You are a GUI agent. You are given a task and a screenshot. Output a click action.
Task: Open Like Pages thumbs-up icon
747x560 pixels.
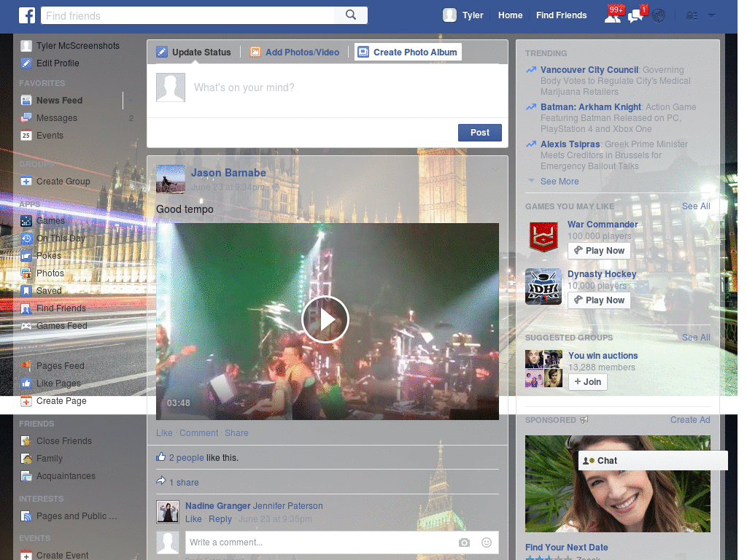coord(26,384)
